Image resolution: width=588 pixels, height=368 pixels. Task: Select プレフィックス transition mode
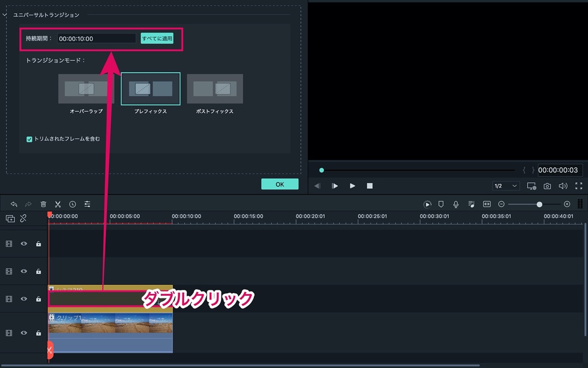tap(150, 89)
